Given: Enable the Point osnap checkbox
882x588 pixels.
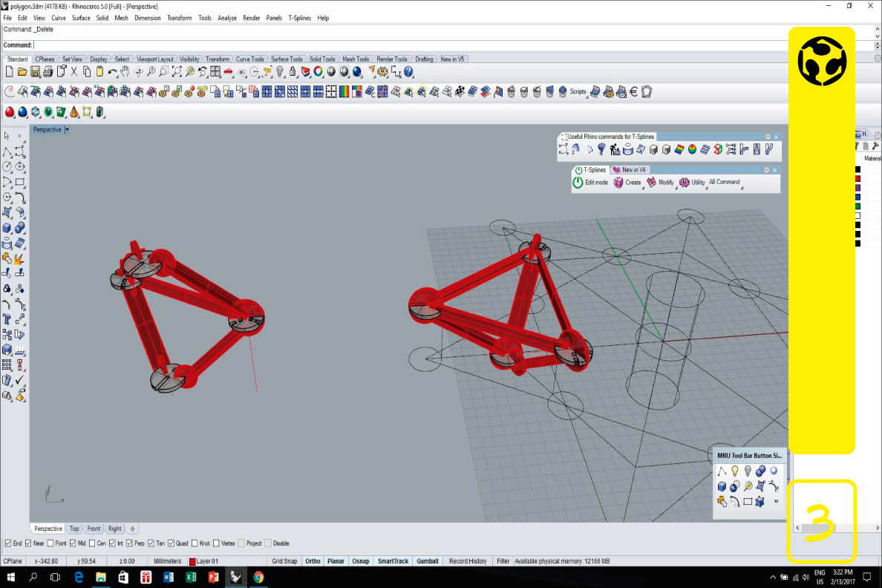Looking at the screenshot, I should click(51, 543).
